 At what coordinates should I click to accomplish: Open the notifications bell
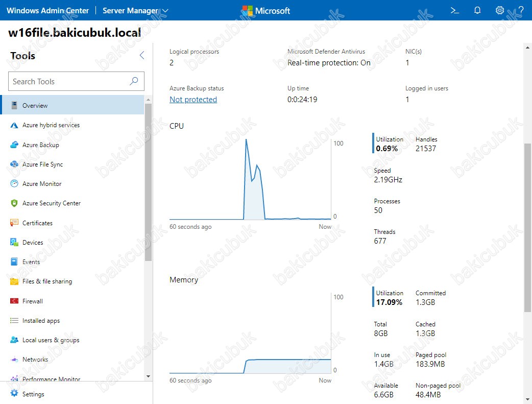(477, 11)
